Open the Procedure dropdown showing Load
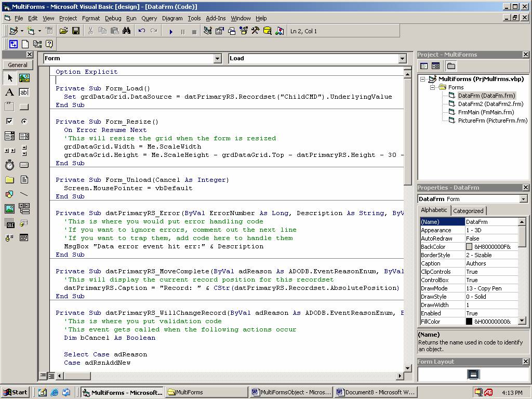The width and height of the screenshot is (532, 399). [x=402, y=59]
